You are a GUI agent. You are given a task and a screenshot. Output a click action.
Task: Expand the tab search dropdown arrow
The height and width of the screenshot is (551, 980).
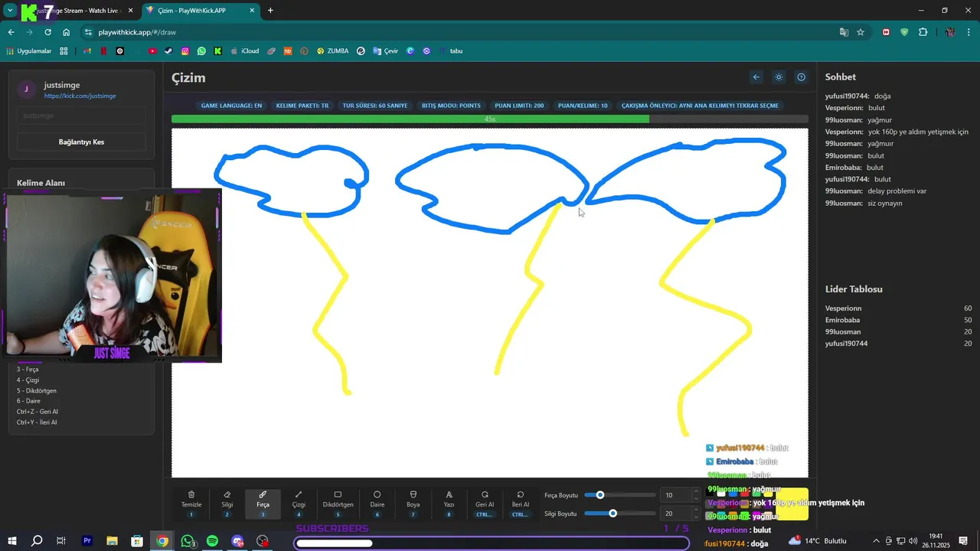click(x=10, y=11)
